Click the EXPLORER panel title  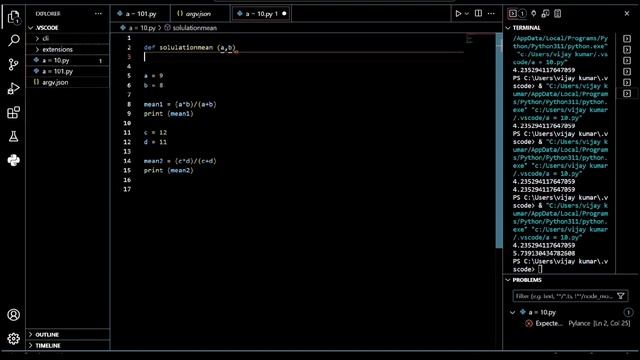point(48,14)
